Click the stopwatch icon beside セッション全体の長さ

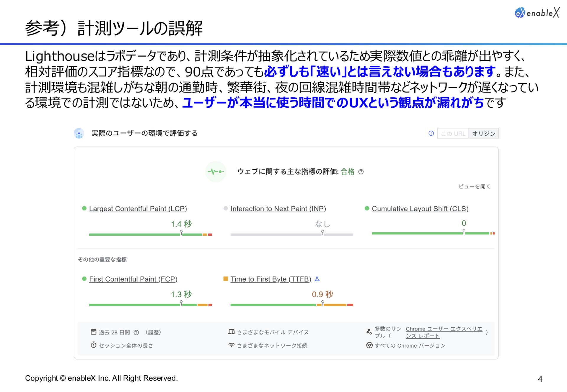[93, 345]
